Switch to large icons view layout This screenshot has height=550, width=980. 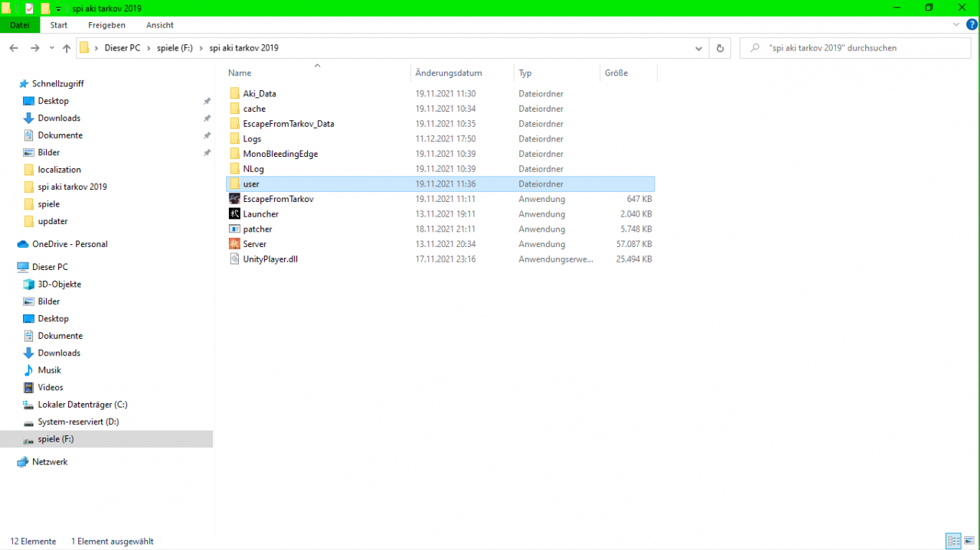click(x=969, y=541)
